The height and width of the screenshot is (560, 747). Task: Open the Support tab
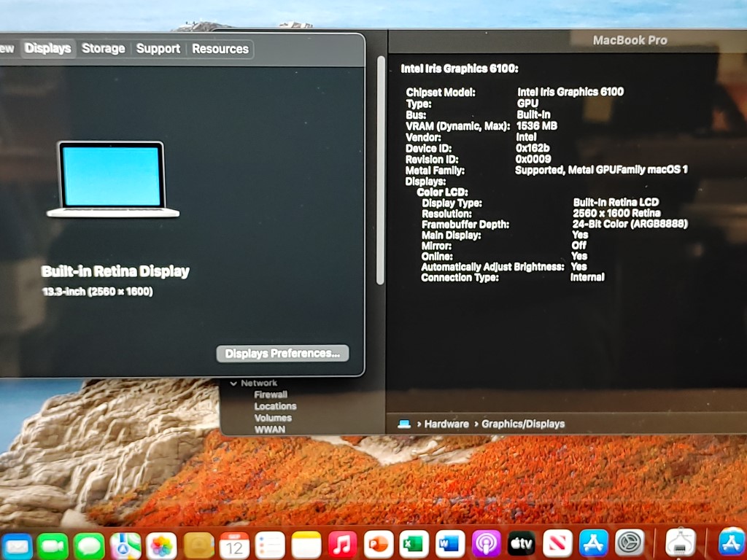click(x=158, y=49)
